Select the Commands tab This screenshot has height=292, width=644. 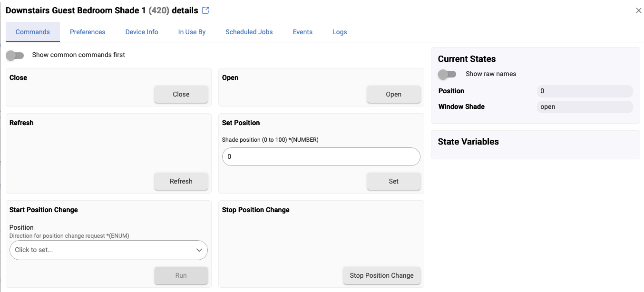pos(33,32)
